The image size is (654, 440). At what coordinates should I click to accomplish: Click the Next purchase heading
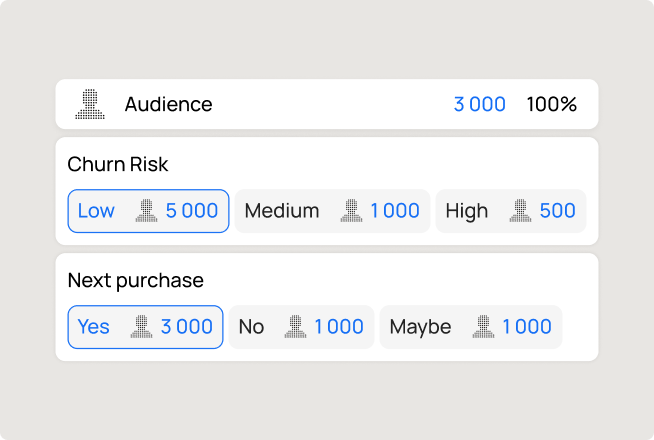point(135,280)
